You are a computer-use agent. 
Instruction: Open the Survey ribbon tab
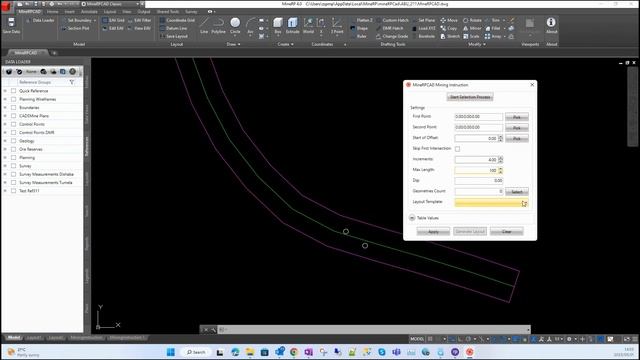191,12
